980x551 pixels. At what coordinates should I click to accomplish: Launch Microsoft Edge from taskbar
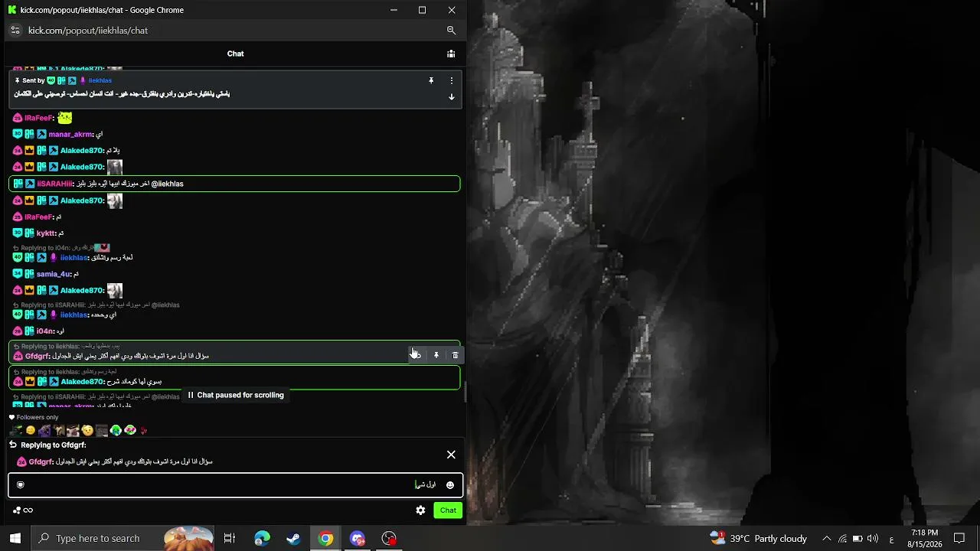(x=262, y=538)
